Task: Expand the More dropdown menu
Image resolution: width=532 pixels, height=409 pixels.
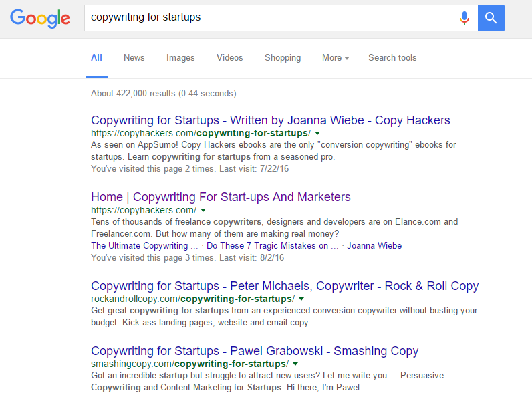Action: tap(336, 58)
